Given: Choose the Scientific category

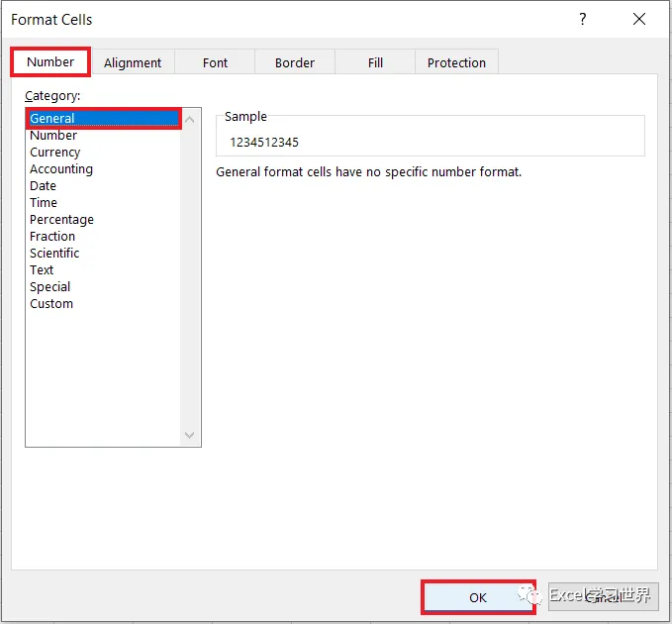Looking at the screenshot, I should point(104,253).
